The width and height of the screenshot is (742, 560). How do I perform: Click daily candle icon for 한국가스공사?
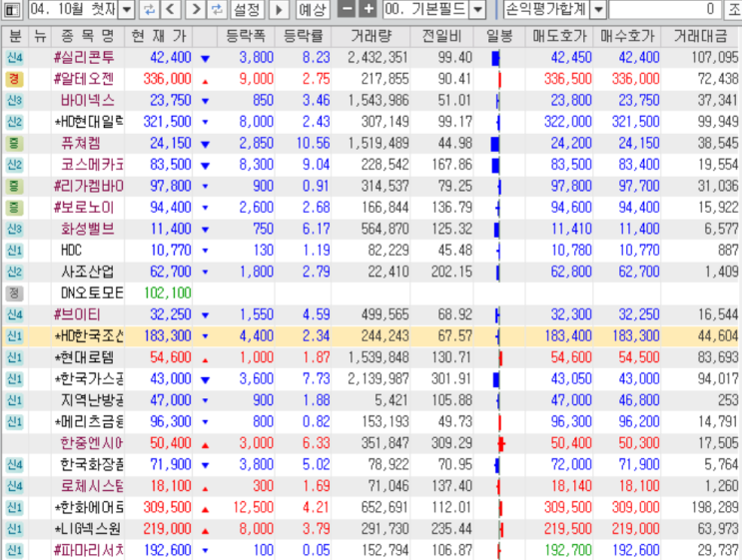[496, 379]
